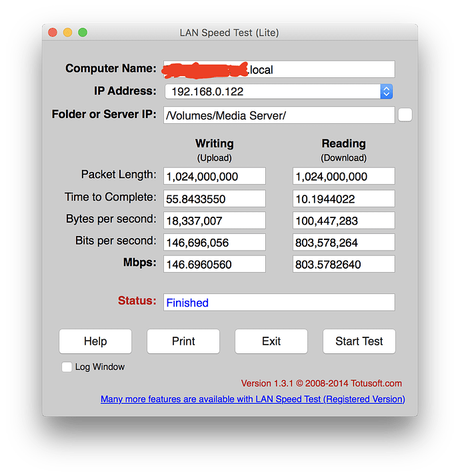Image resolution: width=460 pixels, height=476 pixels.
Task: Enable the Log Window checkbox
Action: click(x=67, y=367)
